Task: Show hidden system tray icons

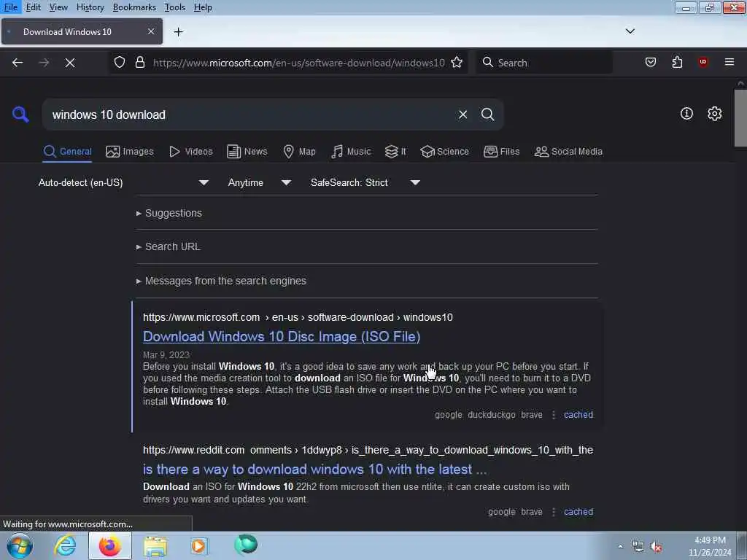Action: (620, 547)
